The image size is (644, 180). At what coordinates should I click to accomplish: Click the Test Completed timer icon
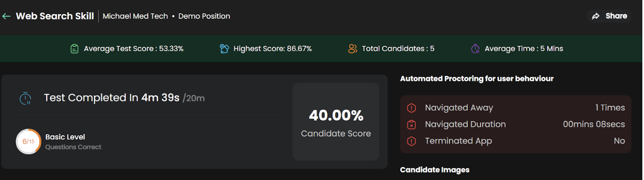tap(26, 98)
